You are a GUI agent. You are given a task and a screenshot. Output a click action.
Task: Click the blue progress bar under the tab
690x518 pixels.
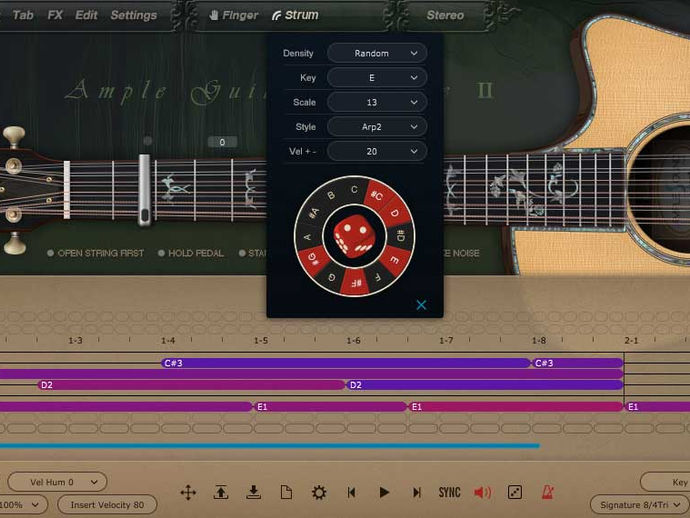point(269,446)
